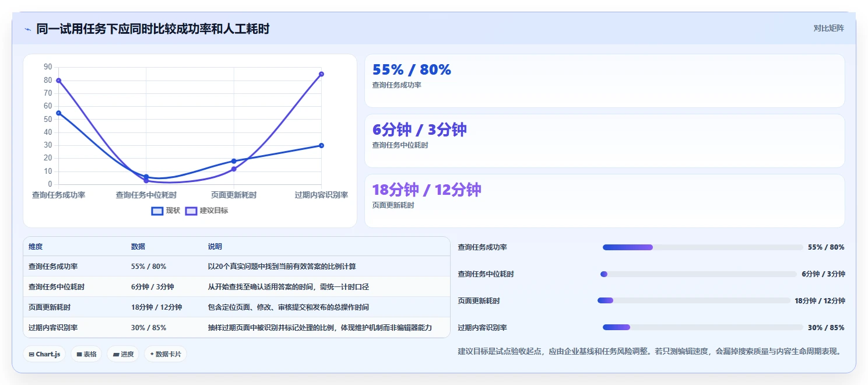Click the Chart.js chip's small icon
Screen dimensions: 868x385
tap(31, 354)
